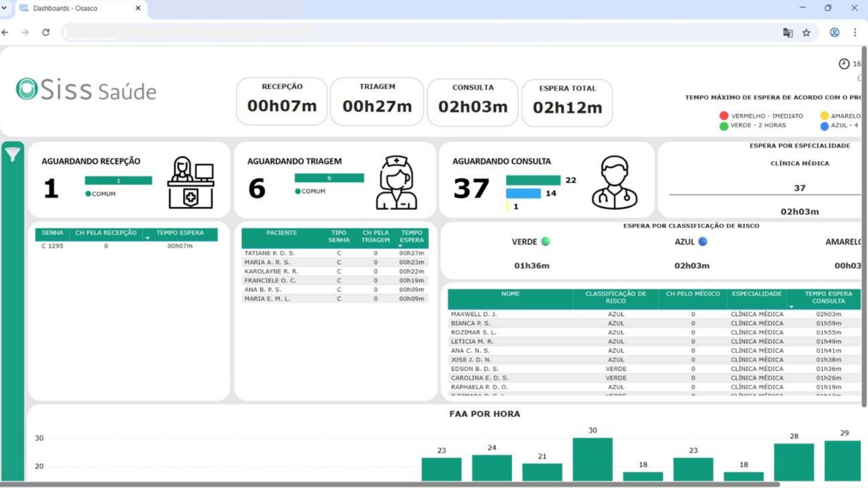Viewport: 868px width, 488px height.
Task: Open the browser translate page icon
Action: [788, 33]
